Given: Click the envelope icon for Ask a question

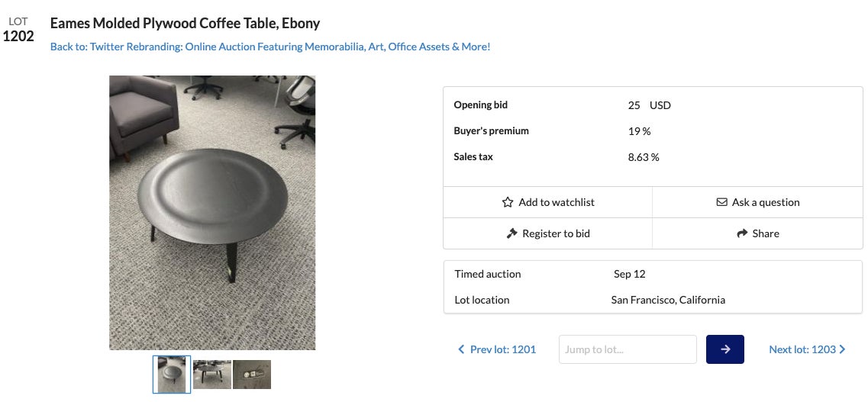Looking at the screenshot, I should [x=721, y=202].
